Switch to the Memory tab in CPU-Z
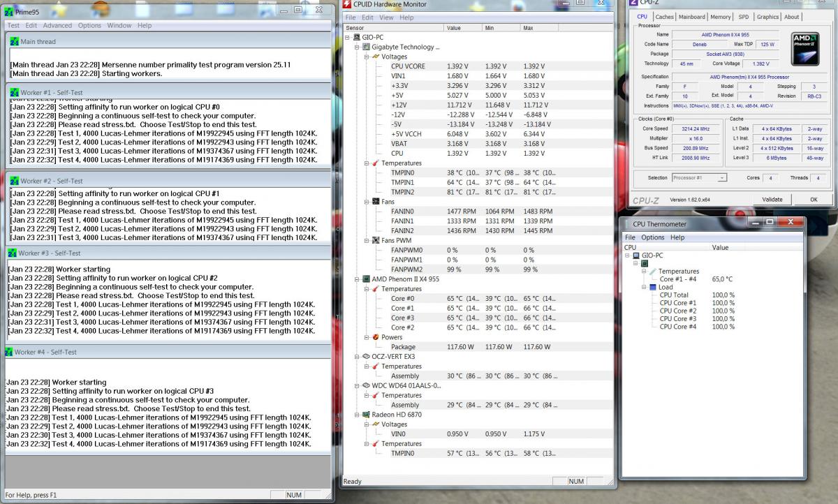This screenshot has height=504, width=838. (721, 17)
